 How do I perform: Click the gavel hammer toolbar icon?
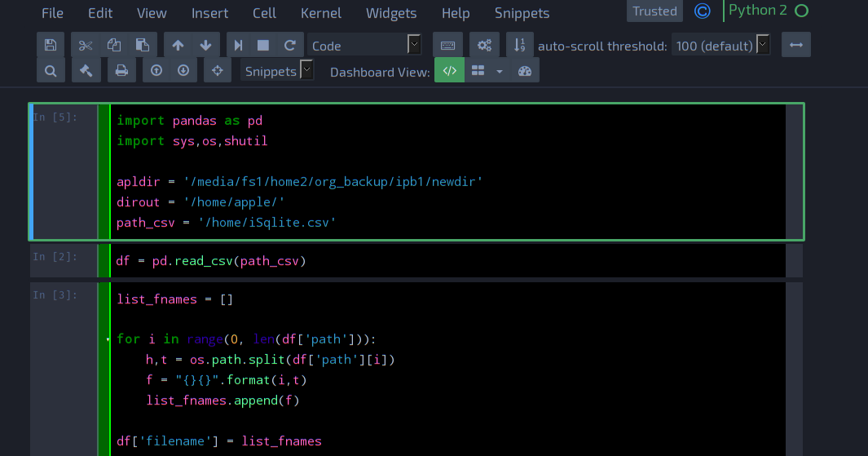pos(86,71)
